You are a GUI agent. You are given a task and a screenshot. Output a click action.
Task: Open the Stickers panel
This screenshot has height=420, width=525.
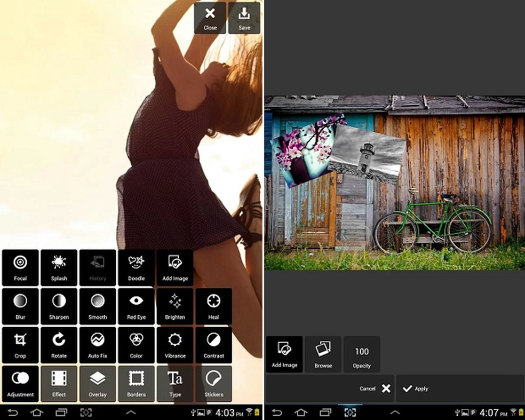[x=213, y=384]
